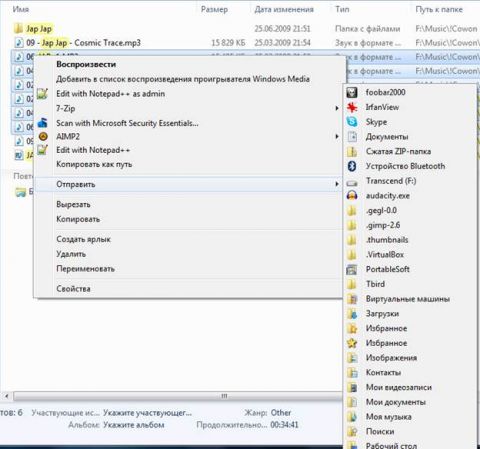Viewport: 480px width, 449px height.
Task: Select .gimp-2.6 in Send To list
Action: (383, 225)
